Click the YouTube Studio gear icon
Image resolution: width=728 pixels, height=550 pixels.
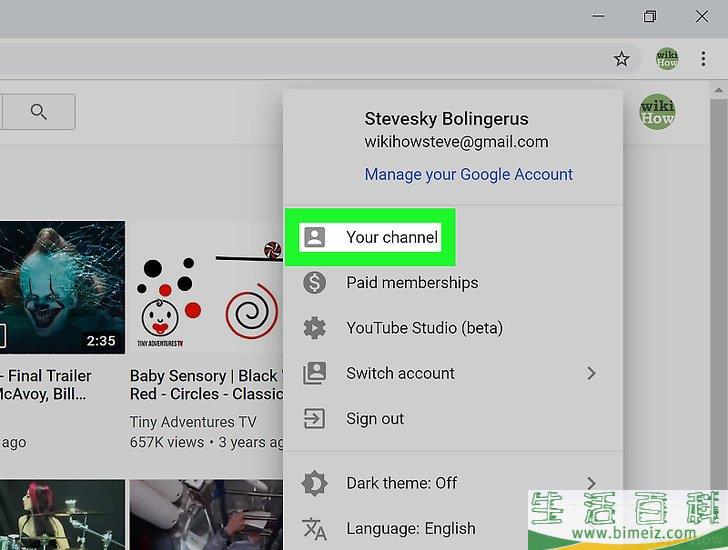click(314, 328)
